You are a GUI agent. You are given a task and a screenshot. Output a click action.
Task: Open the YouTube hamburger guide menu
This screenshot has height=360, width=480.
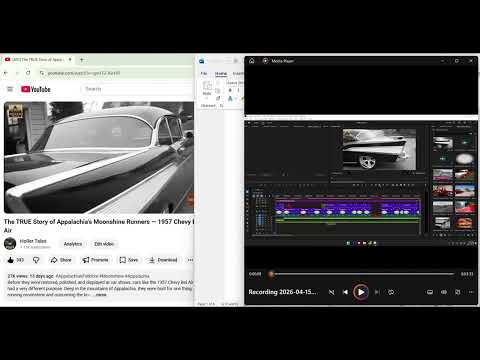pos(10,89)
